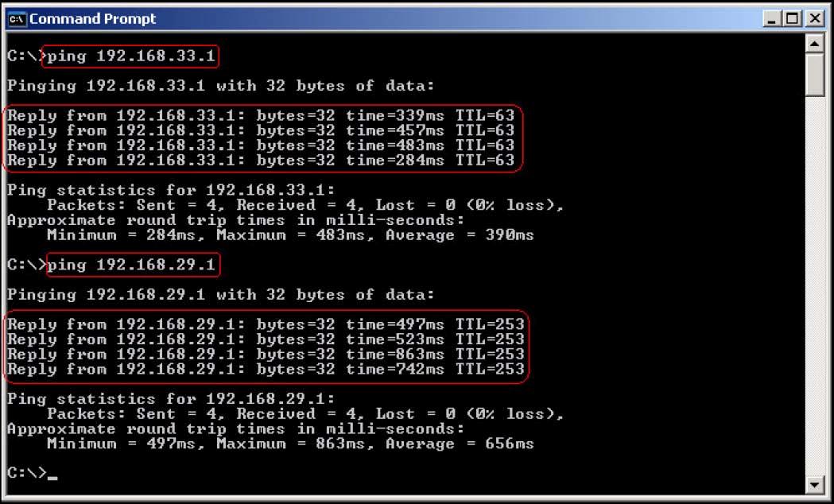
Task: Click the "Command Prompt" title bar text
Action: point(93,18)
